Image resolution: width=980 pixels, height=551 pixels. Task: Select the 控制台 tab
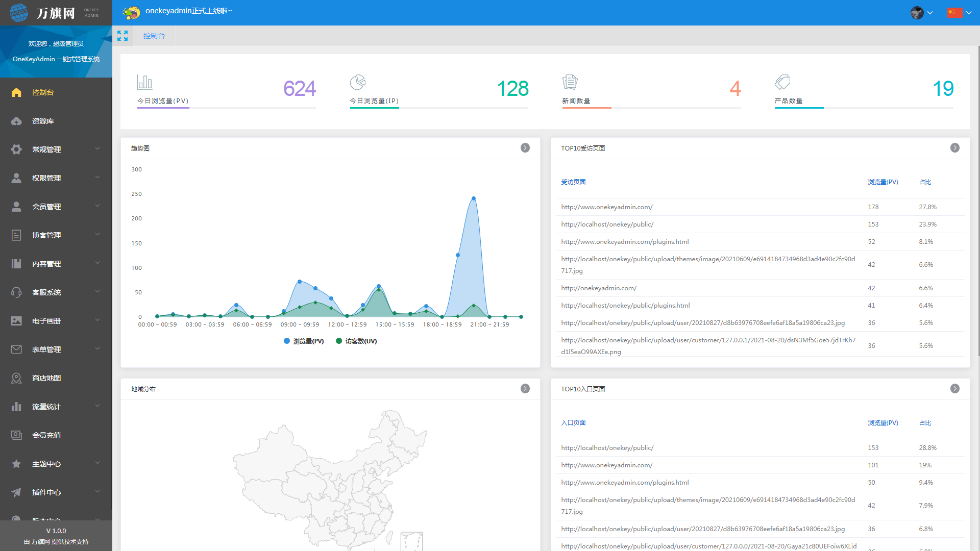(154, 36)
